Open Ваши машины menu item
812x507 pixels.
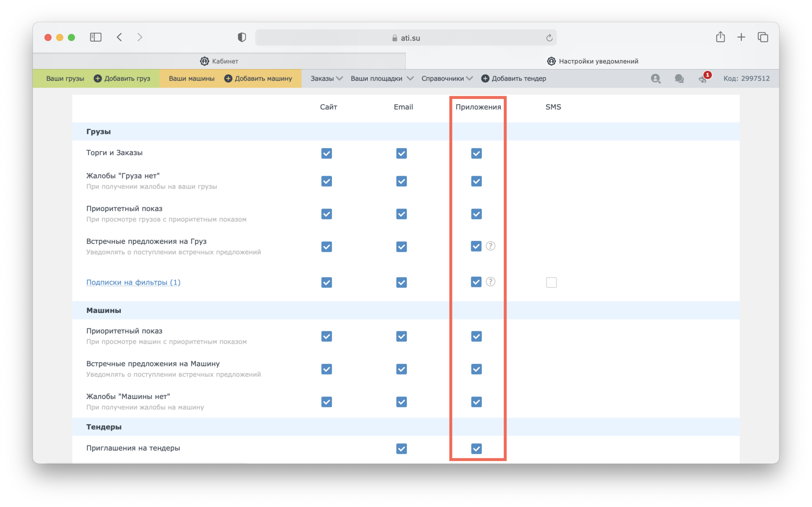(x=191, y=78)
